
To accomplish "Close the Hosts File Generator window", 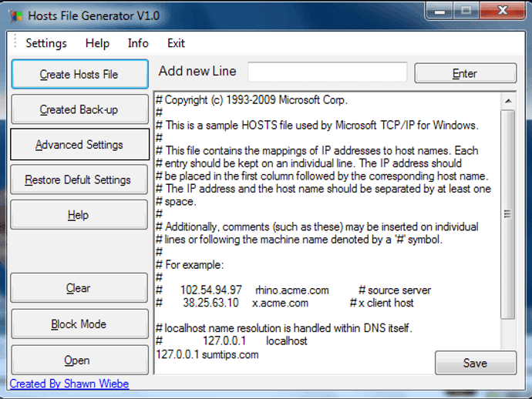I will (x=502, y=12).
